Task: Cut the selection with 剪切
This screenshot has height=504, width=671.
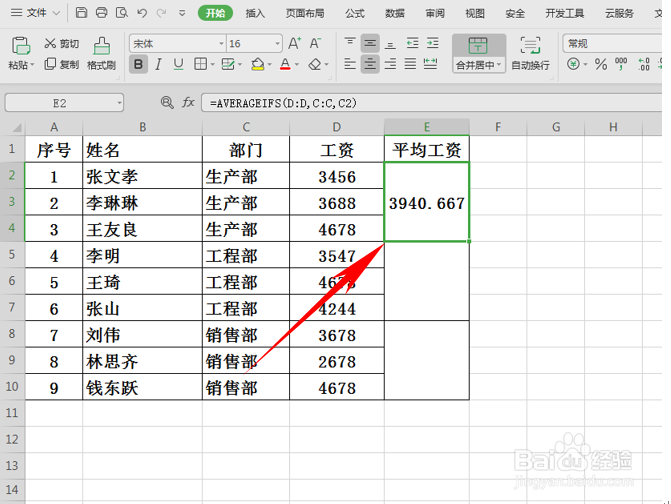Action: point(61,44)
